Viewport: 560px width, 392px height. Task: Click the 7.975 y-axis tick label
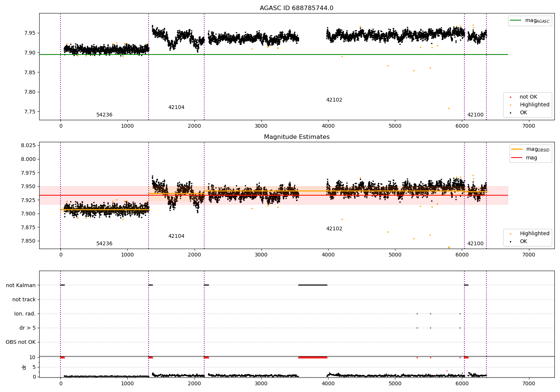(28, 173)
